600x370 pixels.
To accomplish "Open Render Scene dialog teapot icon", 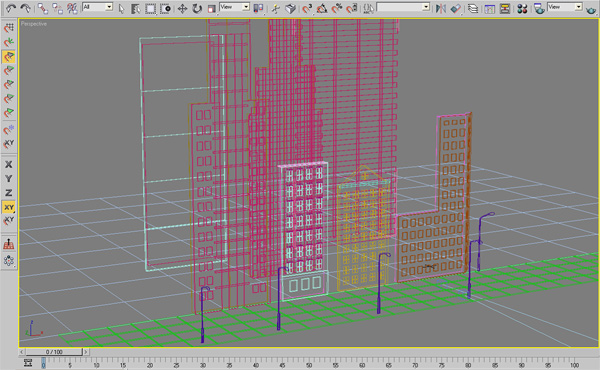I will pyautogui.click(x=539, y=8).
